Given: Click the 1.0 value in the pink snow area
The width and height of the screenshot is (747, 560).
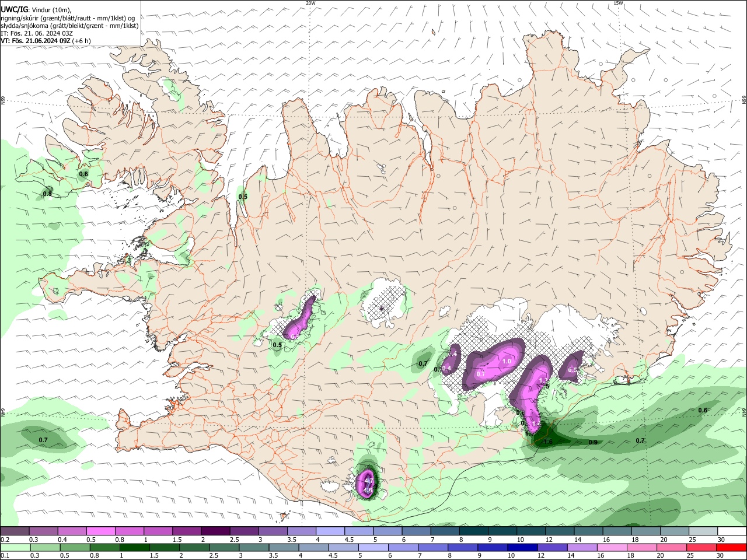Looking at the screenshot, I should (507, 362).
